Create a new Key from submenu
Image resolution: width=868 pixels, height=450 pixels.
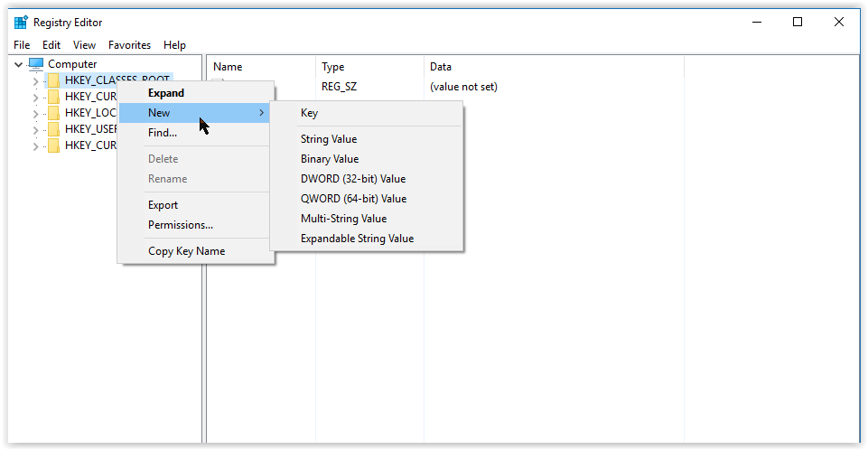point(367,113)
